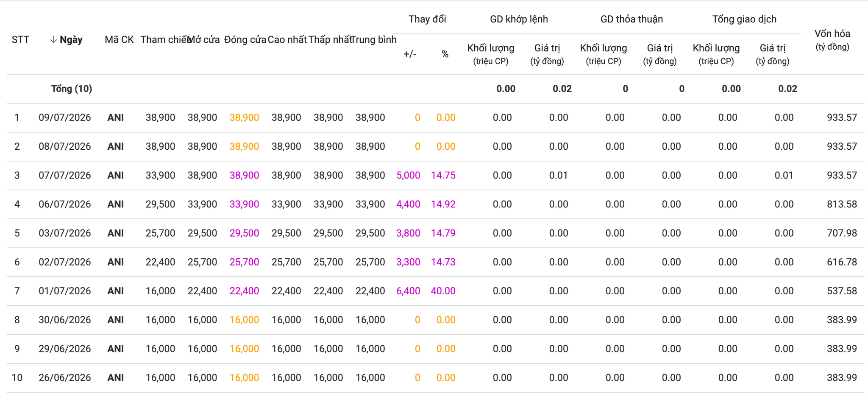Open ANI ticker link for 09/07/2026
The image size is (868, 394).
[x=116, y=117]
